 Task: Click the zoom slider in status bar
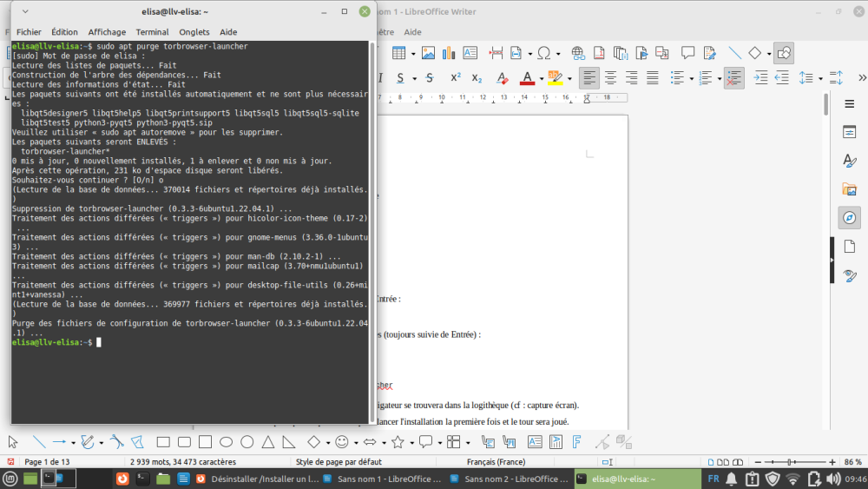tap(790, 461)
